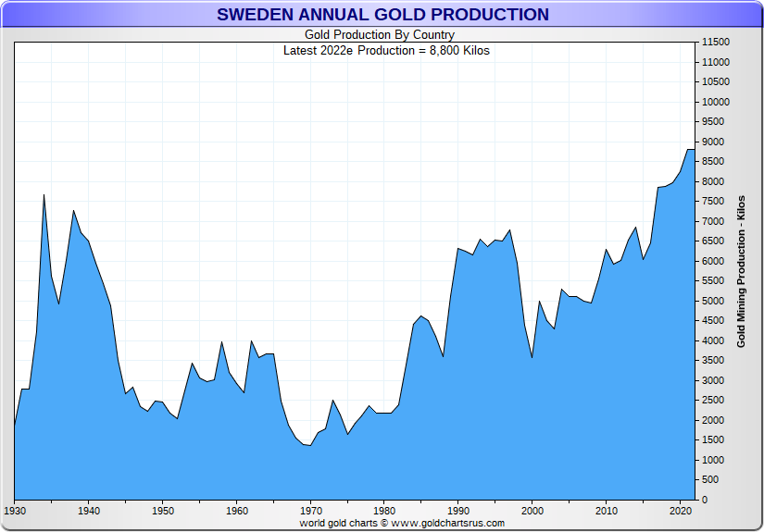Select the 1930 label on the x-axis

[15, 511]
